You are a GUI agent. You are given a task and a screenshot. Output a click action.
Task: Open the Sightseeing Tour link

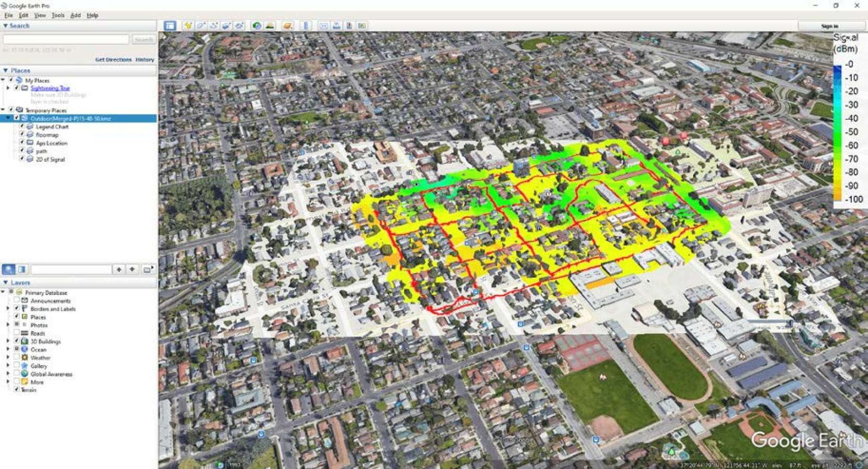point(50,88)
